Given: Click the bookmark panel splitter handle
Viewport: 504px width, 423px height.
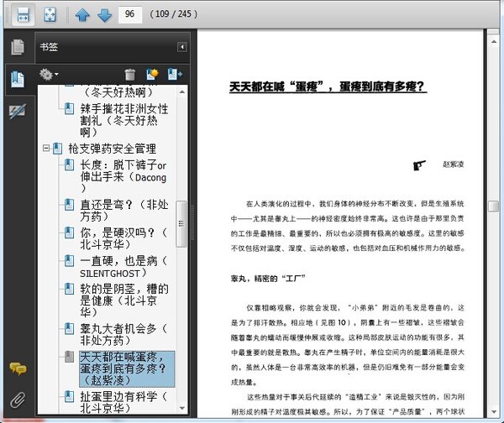Looking at the screenshot, I should point(193,222).
